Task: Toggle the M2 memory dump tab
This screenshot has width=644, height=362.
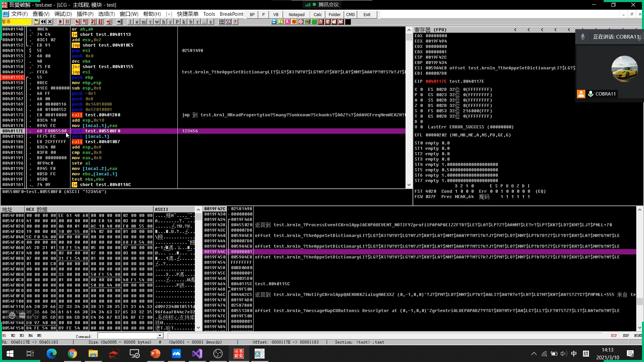Action: (13, 336)
